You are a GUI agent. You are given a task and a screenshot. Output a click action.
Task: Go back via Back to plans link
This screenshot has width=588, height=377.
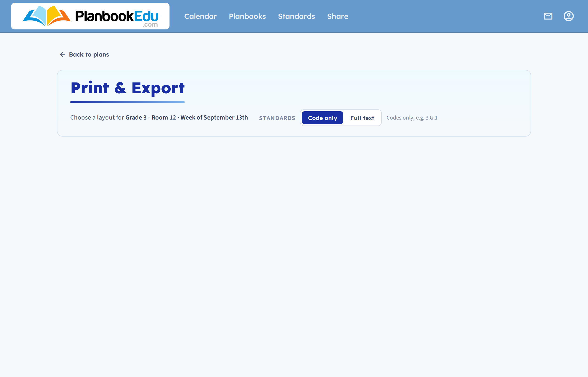[x=84, y=54]
